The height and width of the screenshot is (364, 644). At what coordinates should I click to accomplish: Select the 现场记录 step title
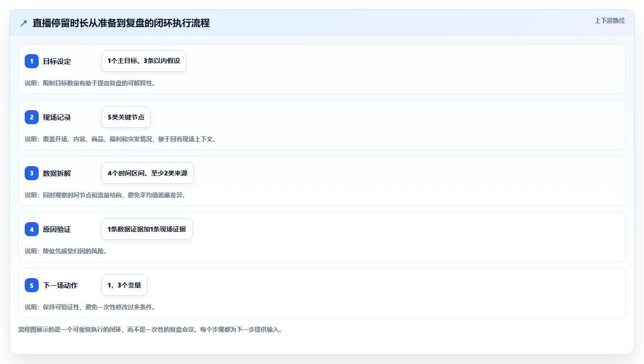click(x=57, y=117)
